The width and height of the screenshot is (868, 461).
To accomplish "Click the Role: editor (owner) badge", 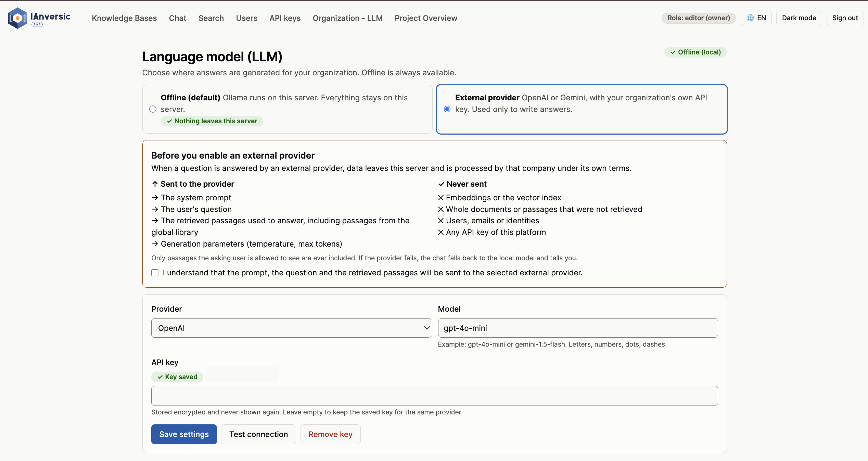I will tap(699, 18).
